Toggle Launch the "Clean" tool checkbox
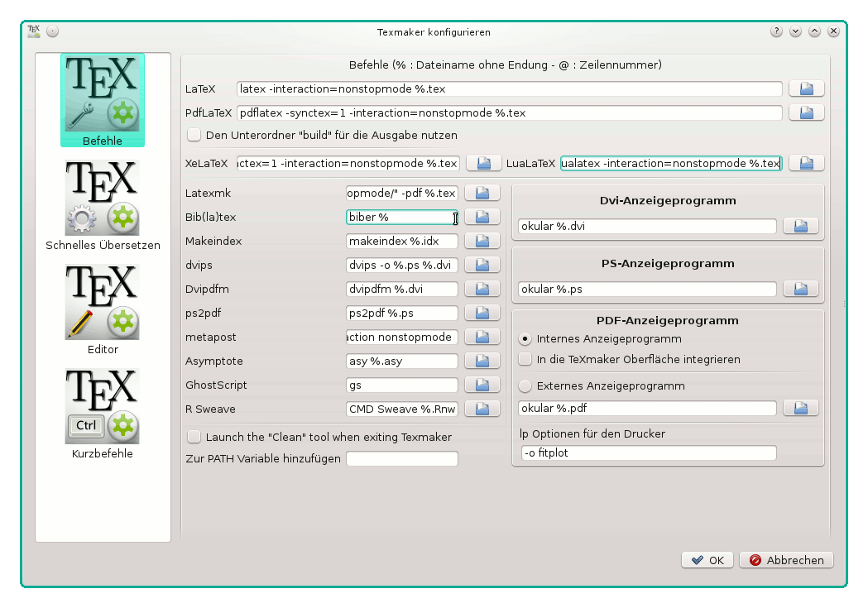 pos(194,437)
